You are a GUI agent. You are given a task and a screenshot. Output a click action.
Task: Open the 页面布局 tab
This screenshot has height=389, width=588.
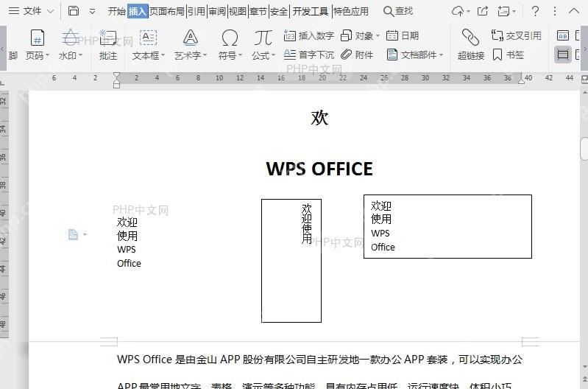[x=167, y=11]
